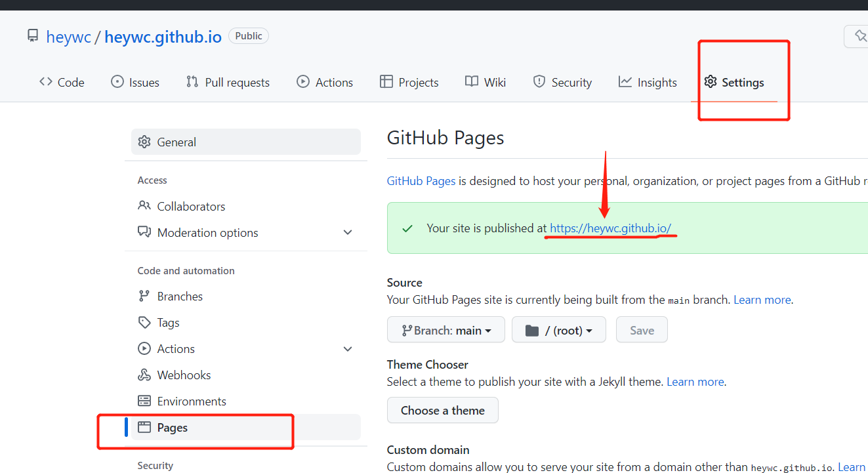This screenshot has height=473, width=868.
Task: Click the repository book icon beside heywc
Action: 33,35
